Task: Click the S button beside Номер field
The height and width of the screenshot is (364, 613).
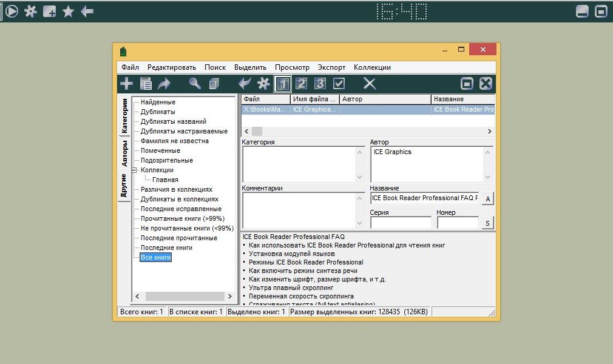Action: tap(487, 223)
